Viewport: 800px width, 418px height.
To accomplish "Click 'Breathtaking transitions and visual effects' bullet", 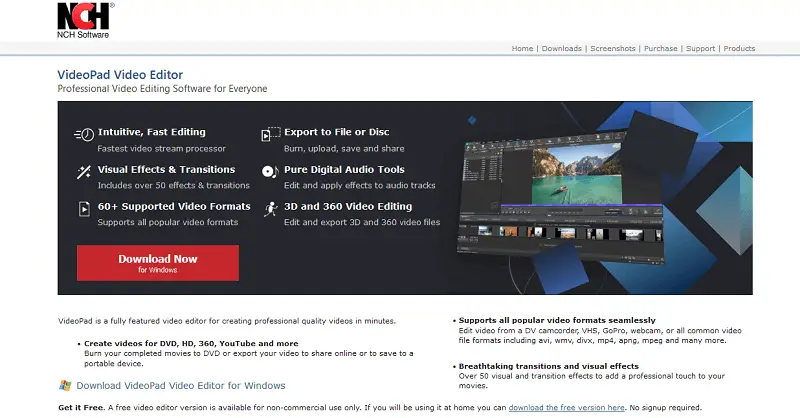I will [x=548, y=366].
